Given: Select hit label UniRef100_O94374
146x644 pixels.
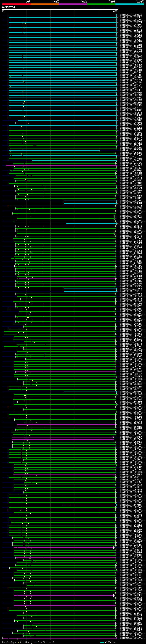Looking at the screenshot, I should tap(131, 344).
